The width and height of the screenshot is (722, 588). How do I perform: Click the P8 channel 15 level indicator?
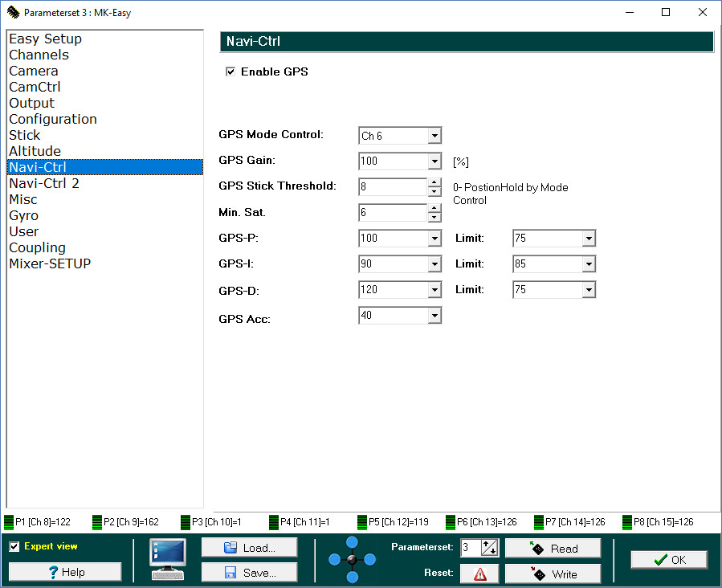[x=627, y=522]
